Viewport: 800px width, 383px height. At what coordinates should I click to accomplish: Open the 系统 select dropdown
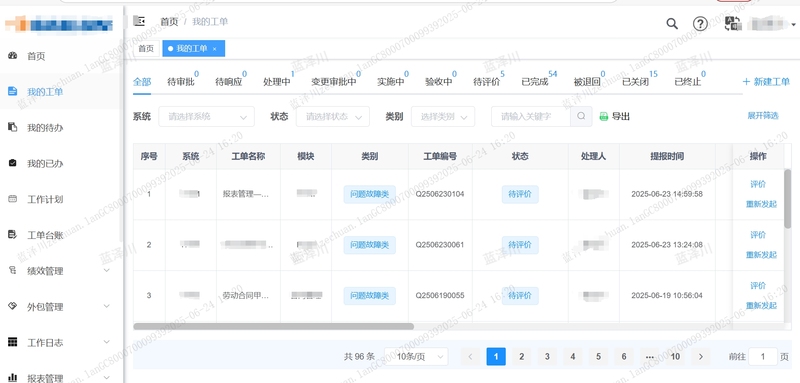(x=207, y=116)
